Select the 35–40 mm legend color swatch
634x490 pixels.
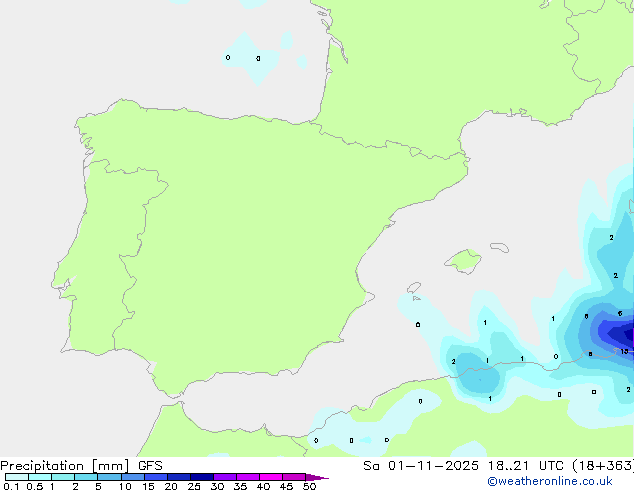tap(248, 477)
